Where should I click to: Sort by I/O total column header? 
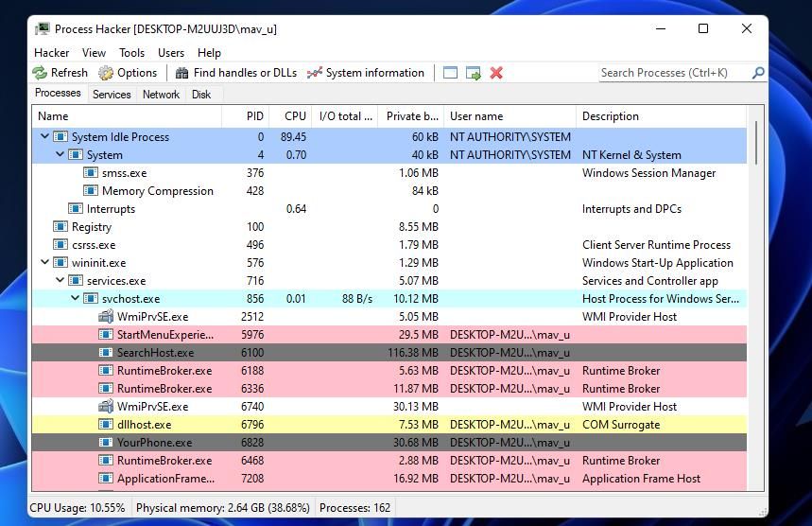click(x=345, y=116)
